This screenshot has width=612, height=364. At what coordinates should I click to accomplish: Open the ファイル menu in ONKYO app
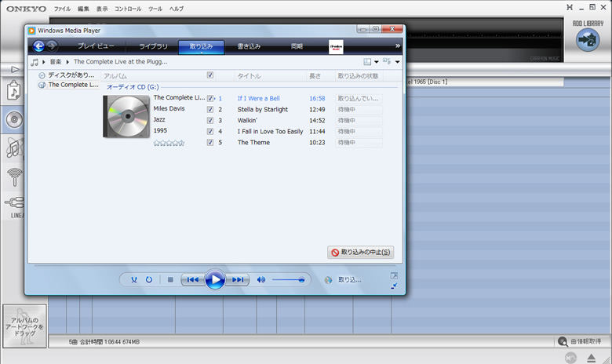62,9
